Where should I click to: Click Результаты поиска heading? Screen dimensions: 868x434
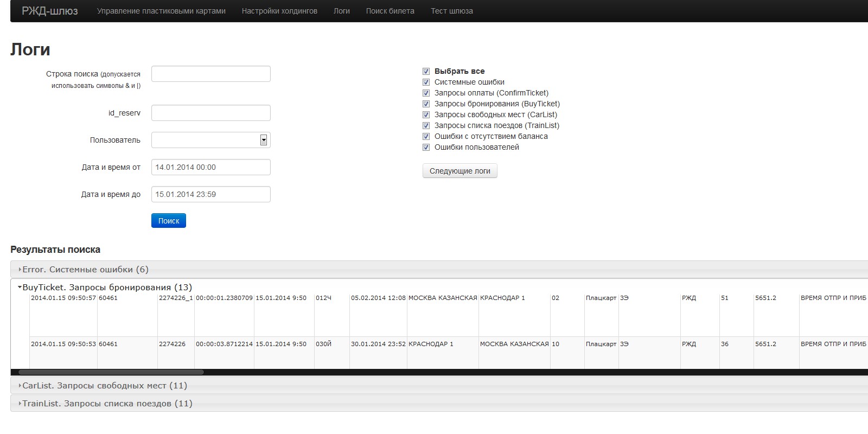click(55, 250)
